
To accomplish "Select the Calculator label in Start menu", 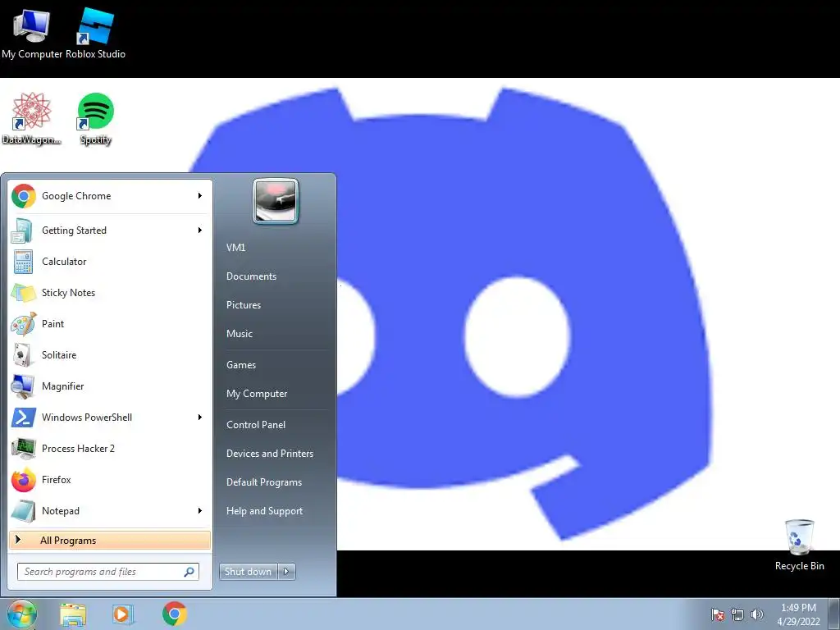I will click(x=64, y=262).
